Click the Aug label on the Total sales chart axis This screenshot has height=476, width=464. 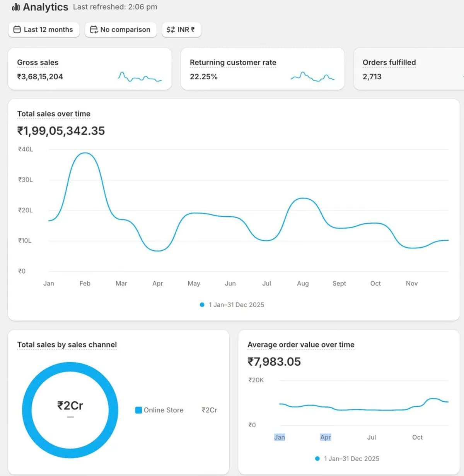click(303, 284)
